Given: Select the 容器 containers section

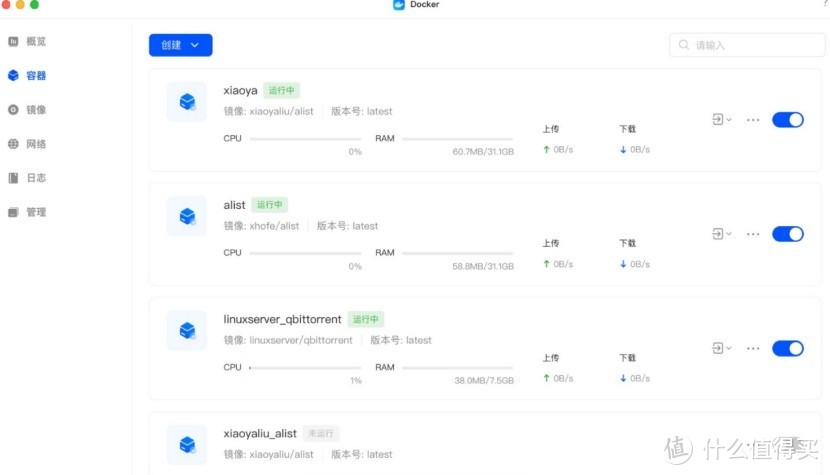Looking at the screenshot, I should (x=27, y=75).
